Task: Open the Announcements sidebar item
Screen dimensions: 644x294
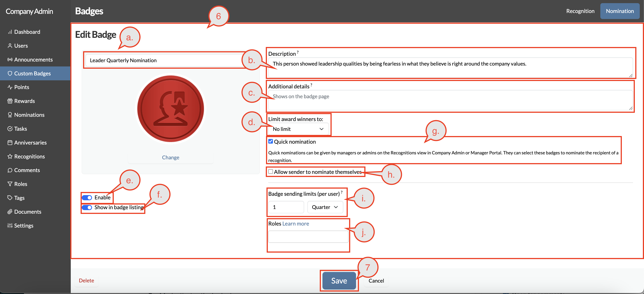Action: (x=35, y=60)
